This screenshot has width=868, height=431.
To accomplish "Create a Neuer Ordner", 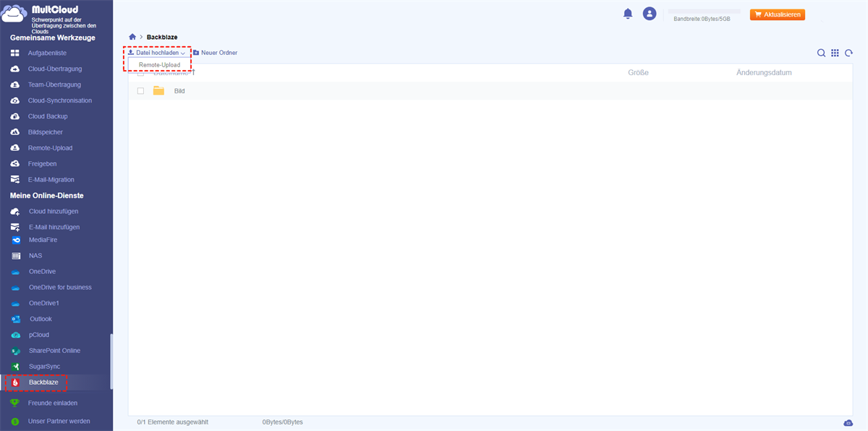I will pos(215,53).
